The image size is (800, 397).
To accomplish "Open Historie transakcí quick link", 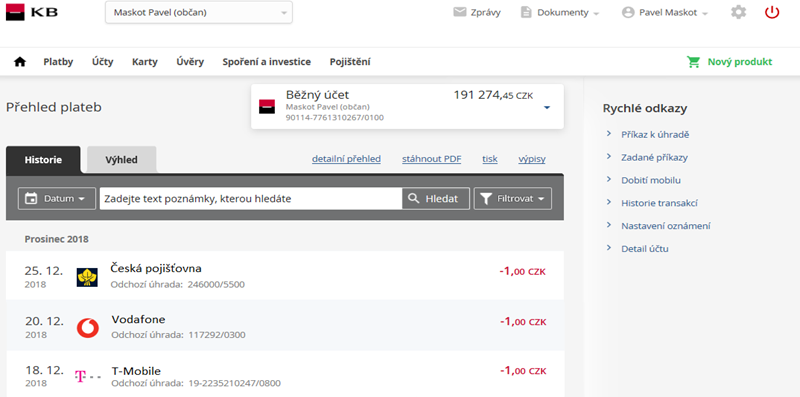I will [660, 203].
